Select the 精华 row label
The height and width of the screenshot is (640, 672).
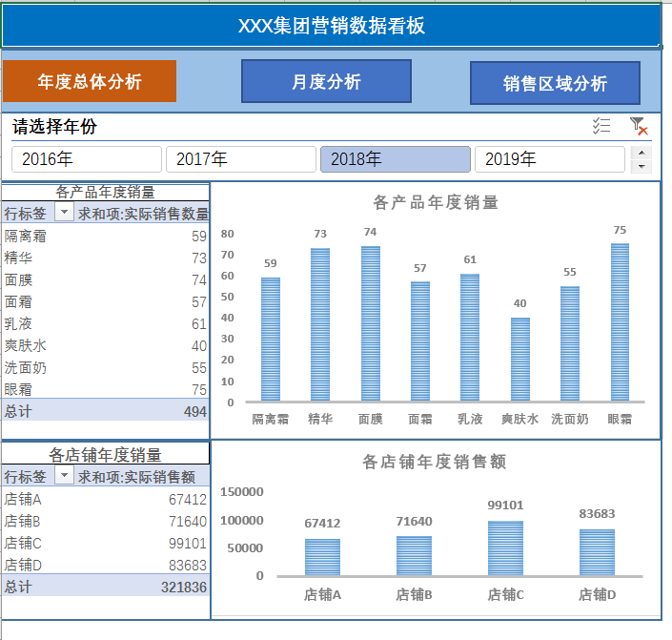click(x=18, y=258)
